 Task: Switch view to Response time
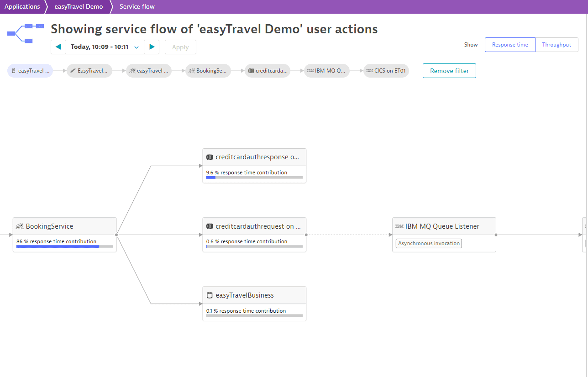pyautogui.click(x=510, y=45)
